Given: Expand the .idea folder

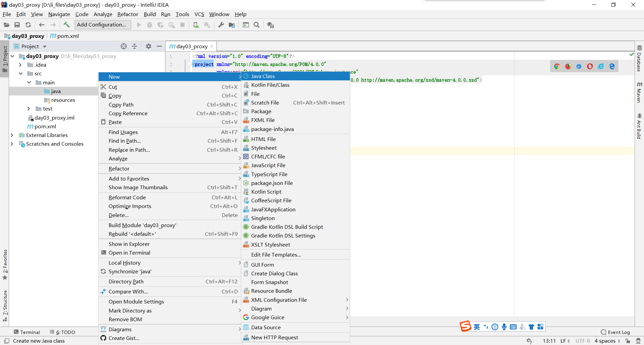Looking at the screenshot, I should [20, 65].
